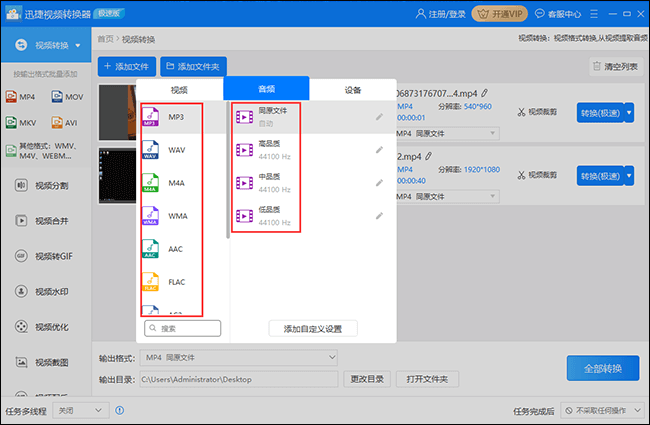Rename the 2.mp4 file via pencil icon

tap(428, 156)
